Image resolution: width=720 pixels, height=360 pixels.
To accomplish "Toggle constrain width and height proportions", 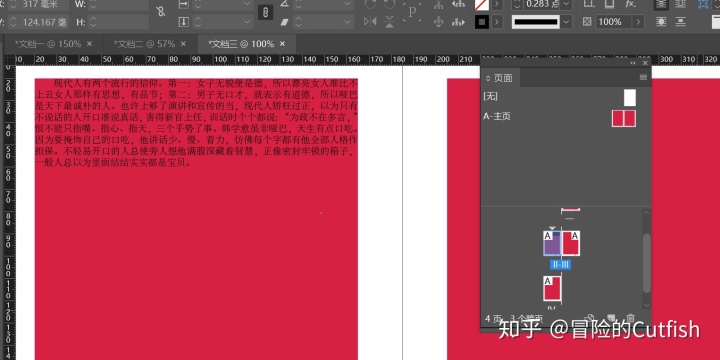I will tap(161, 12).
